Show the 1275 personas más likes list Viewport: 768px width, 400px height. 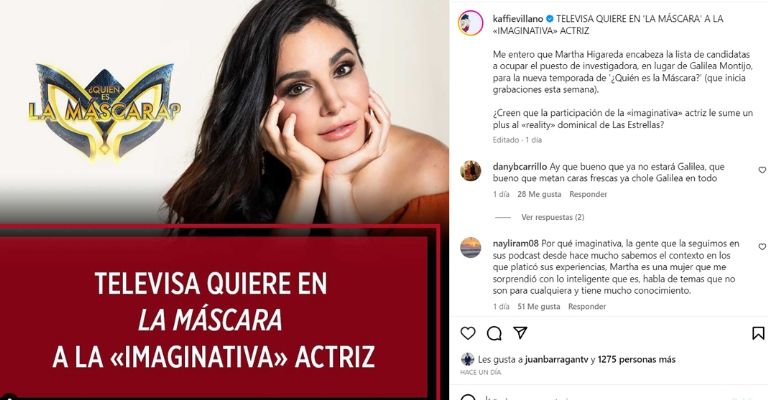pyautogui.click(x=636, y=360)
